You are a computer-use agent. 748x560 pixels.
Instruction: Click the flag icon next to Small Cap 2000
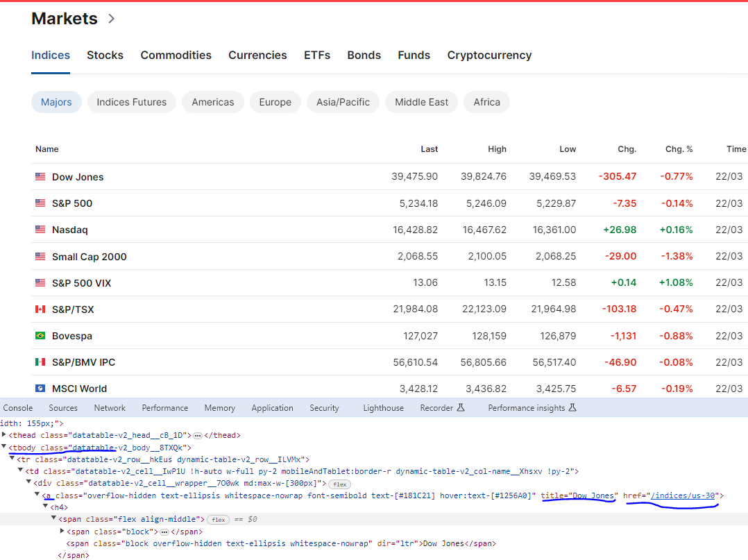[40, 256]
